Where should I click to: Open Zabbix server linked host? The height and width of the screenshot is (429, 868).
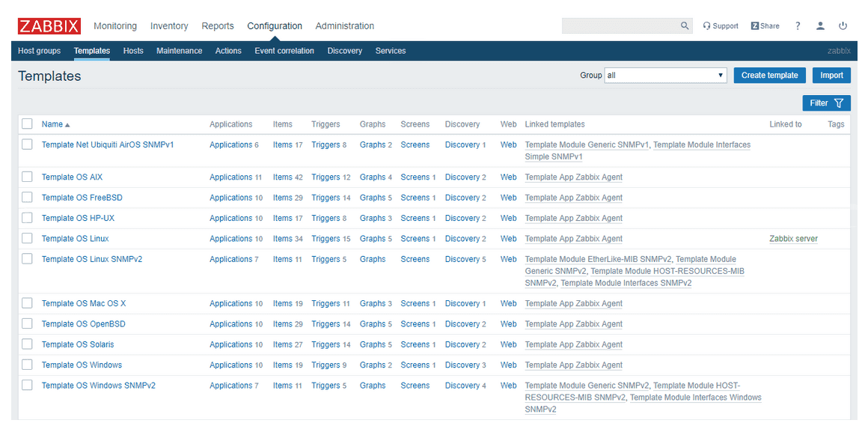click(x=793, y=239)
